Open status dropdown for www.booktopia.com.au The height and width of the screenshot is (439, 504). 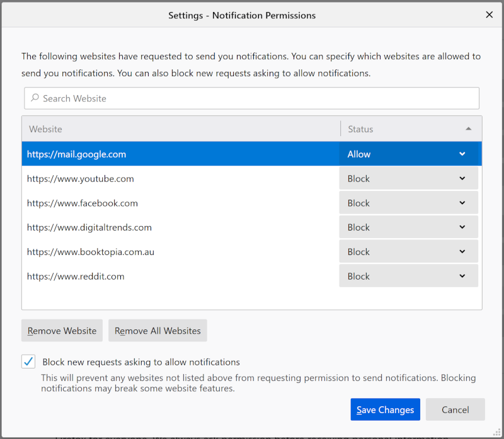[409, 252]
